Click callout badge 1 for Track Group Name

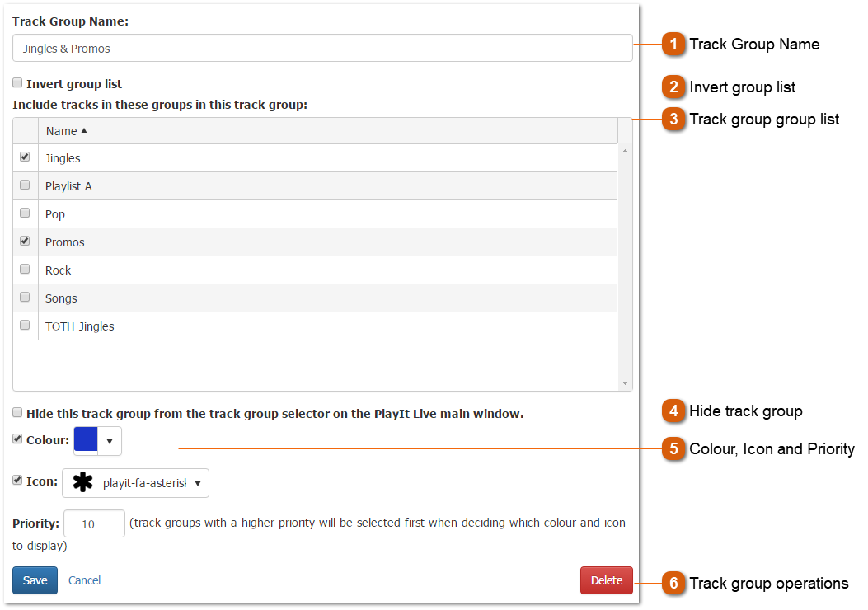point(673,45)
